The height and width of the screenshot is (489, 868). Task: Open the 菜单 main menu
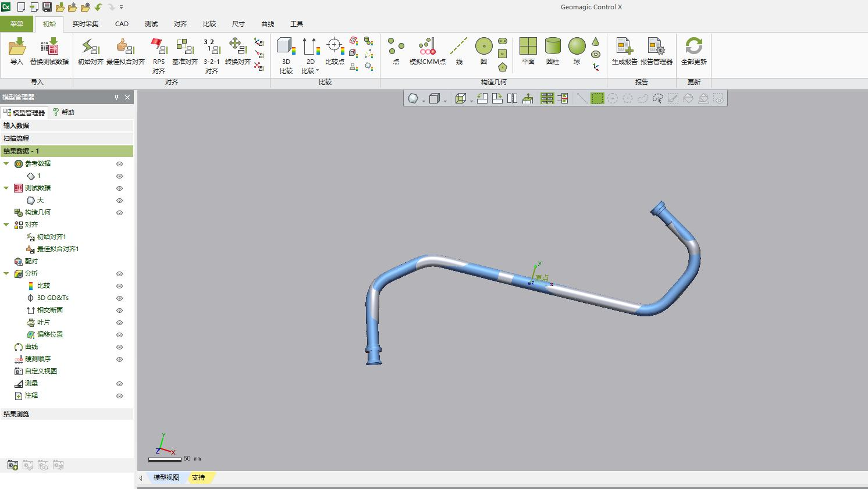click(17, 24)
